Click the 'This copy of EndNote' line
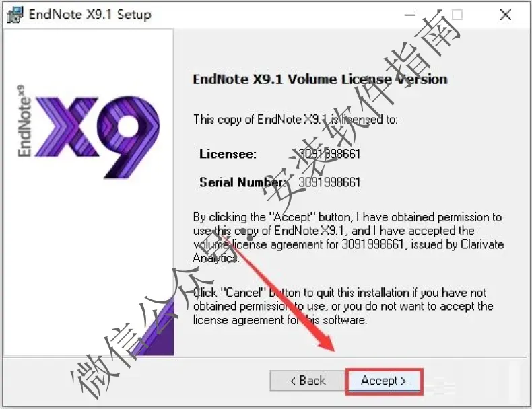The image size is (532, 409). pos(295,119)
